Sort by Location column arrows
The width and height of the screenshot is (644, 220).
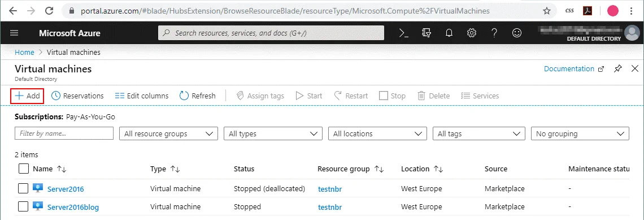[438, 169]
